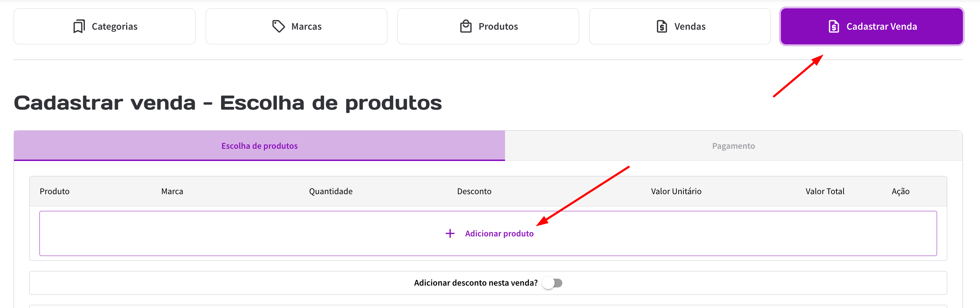The image size is (980, 308).
Task: Go to the Produtos page label
Action: pyautogui.click(x=498, y=27)
